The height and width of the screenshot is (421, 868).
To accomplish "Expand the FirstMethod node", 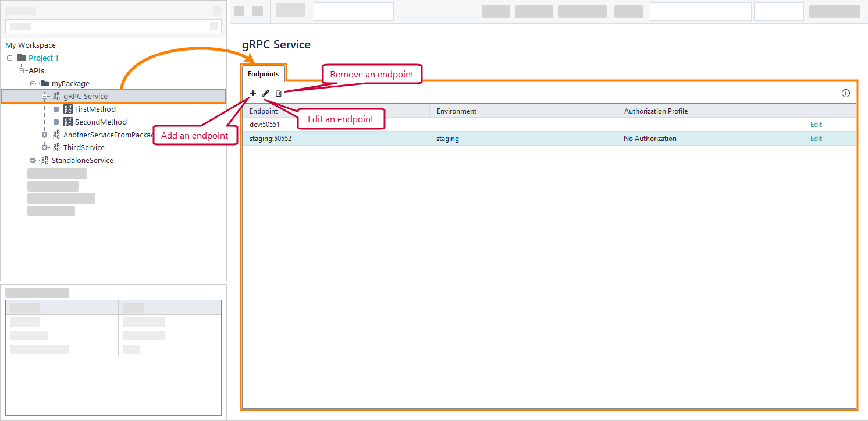I will click(x=56, y=109).
